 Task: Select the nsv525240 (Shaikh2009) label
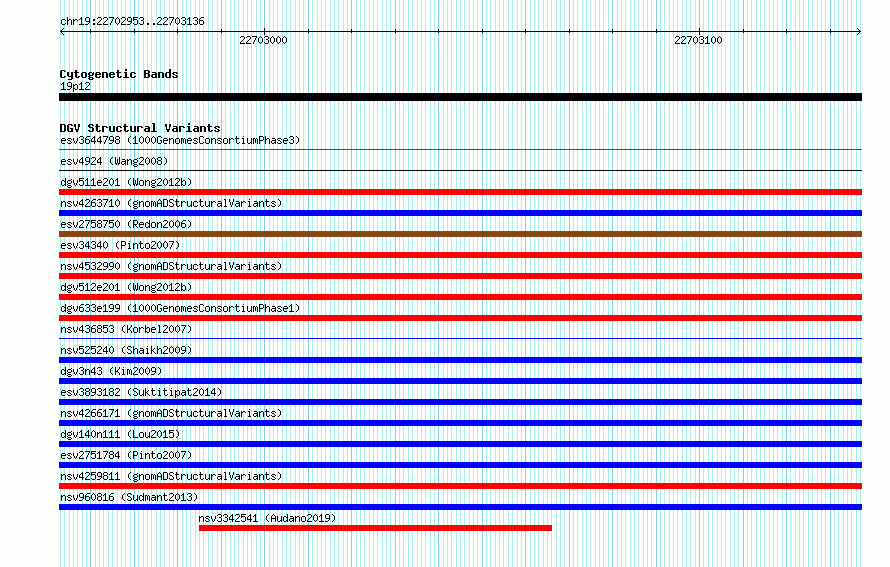tap(126, 350)
